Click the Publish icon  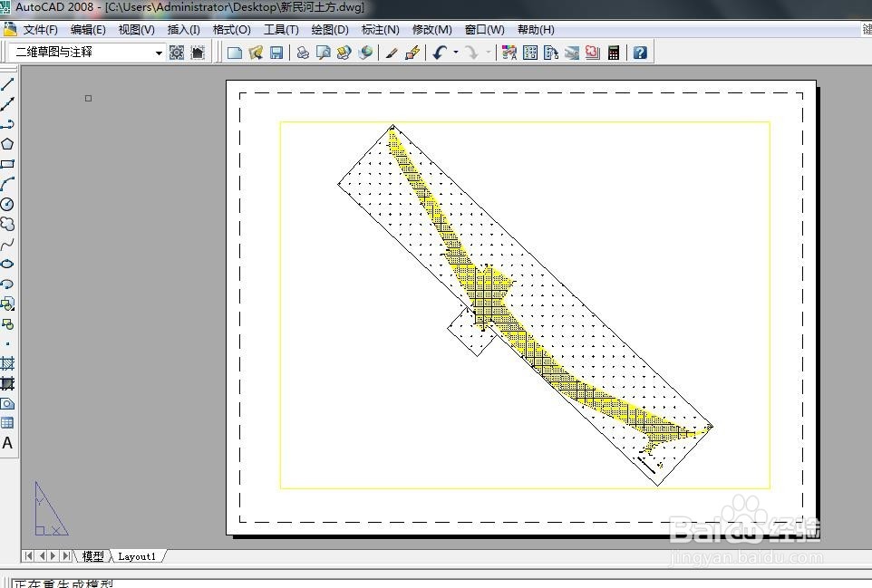(x=344, y=53)
